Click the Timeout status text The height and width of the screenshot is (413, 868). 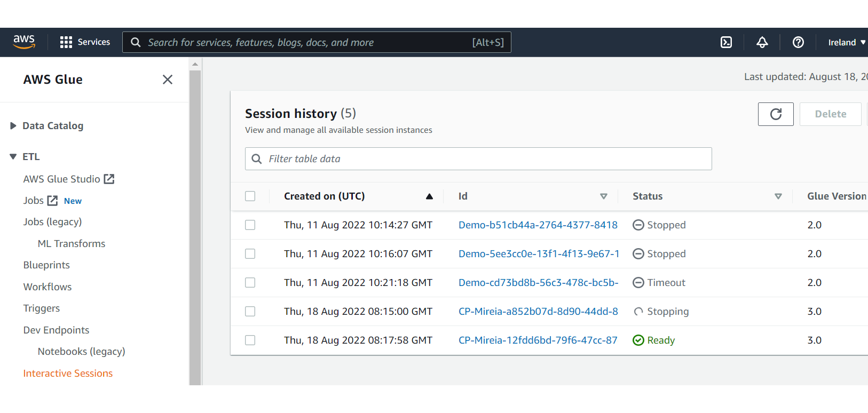tap(666, 283)
